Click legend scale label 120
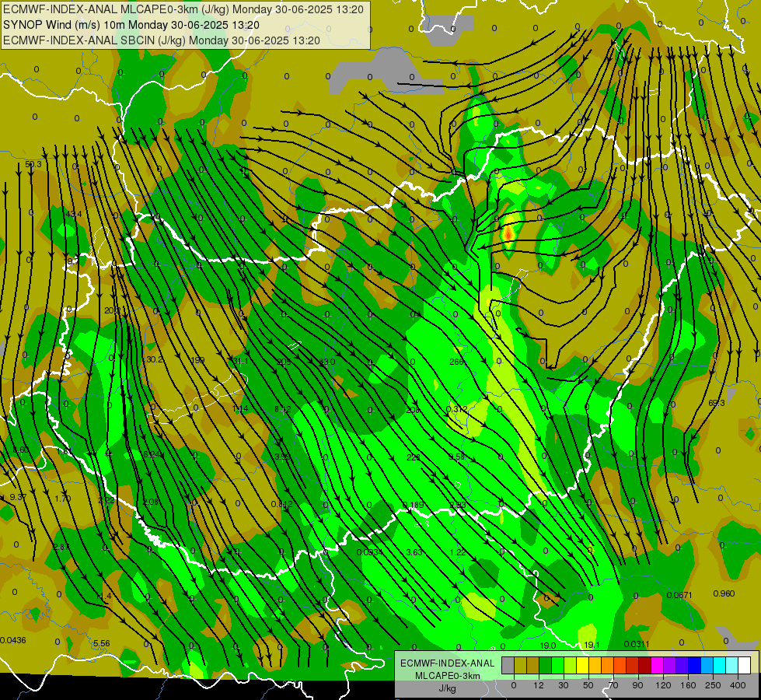This screenshot has height=700, width=761. click(x=663, y=685)
